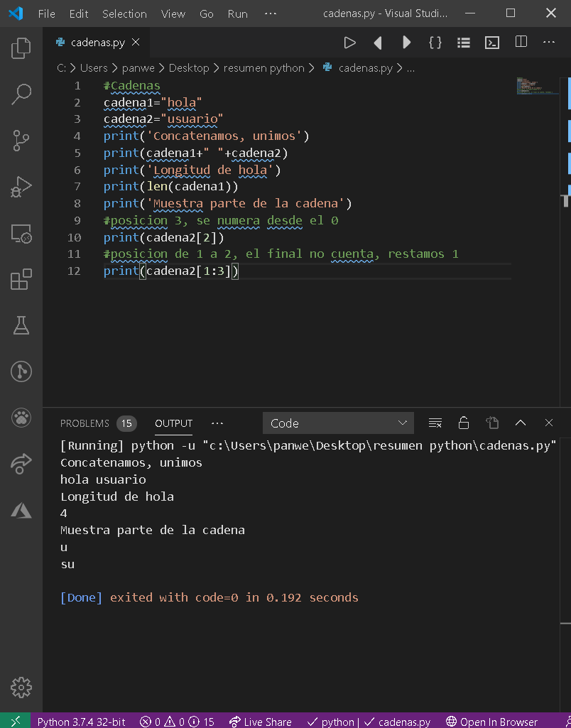Open the File menu
This screenshot has height=728, width=571.
click(46, 14)
